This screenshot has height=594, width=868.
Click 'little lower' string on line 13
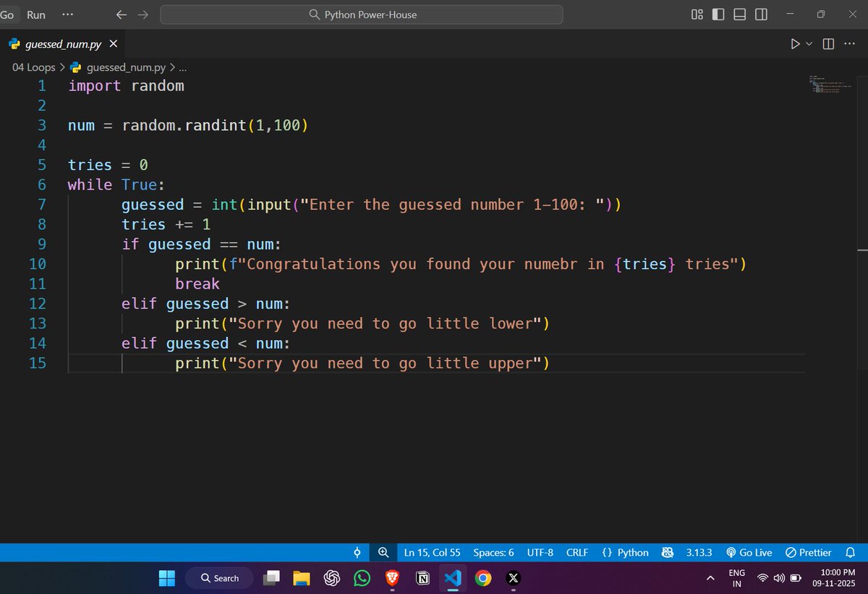[480, 323]
